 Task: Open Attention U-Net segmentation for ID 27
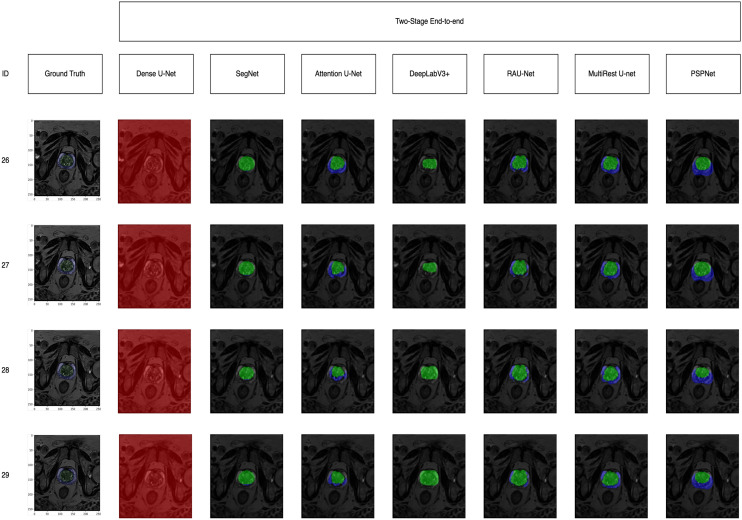tap(338, 266)
